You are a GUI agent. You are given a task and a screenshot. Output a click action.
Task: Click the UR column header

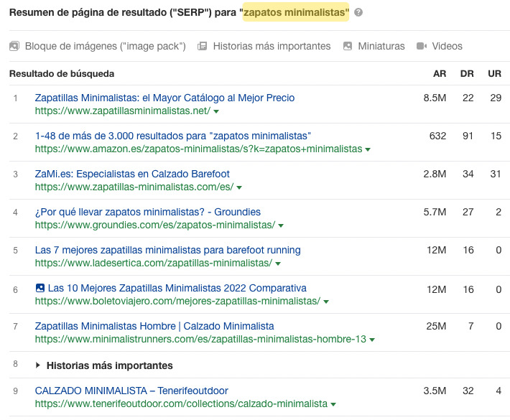click(x=494, y=74)
